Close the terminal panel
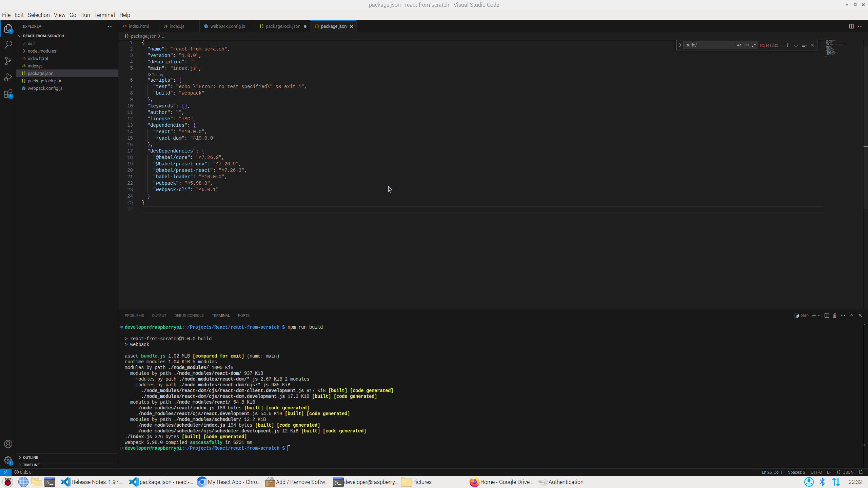The width and height of the screenshot is (868, 488). (860, 316)
